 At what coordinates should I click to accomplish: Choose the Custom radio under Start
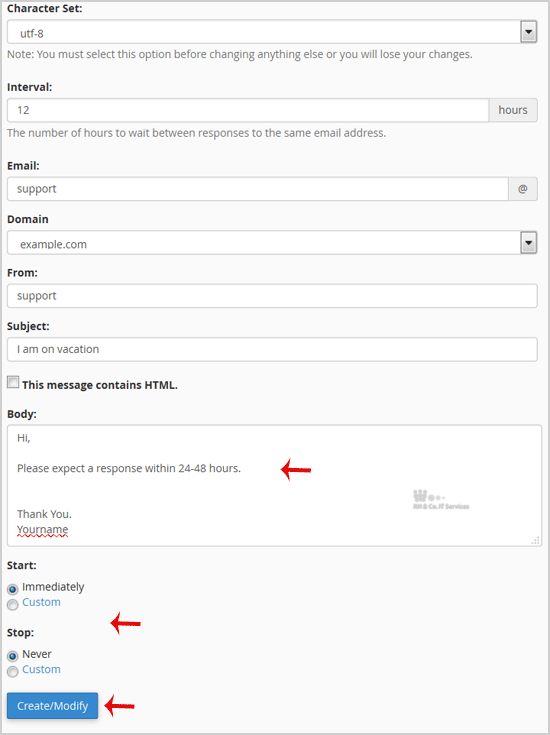(x=13, y=605)
